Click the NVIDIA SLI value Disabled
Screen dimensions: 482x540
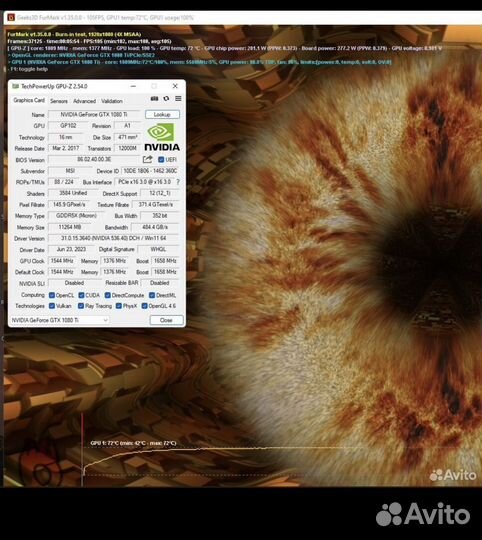[74, 283]
